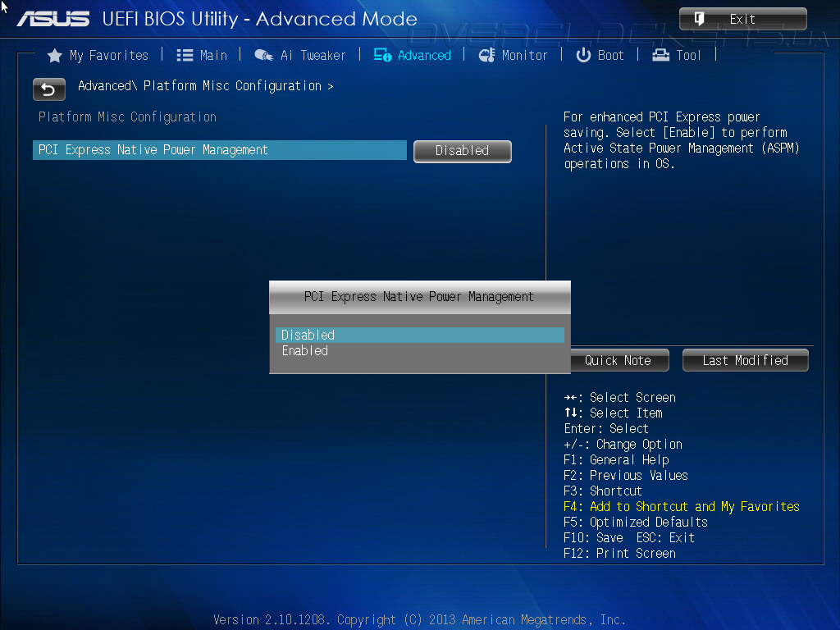Click the power icon beside Boot
This screenshot has height=630, width=840.
(583, 55)
